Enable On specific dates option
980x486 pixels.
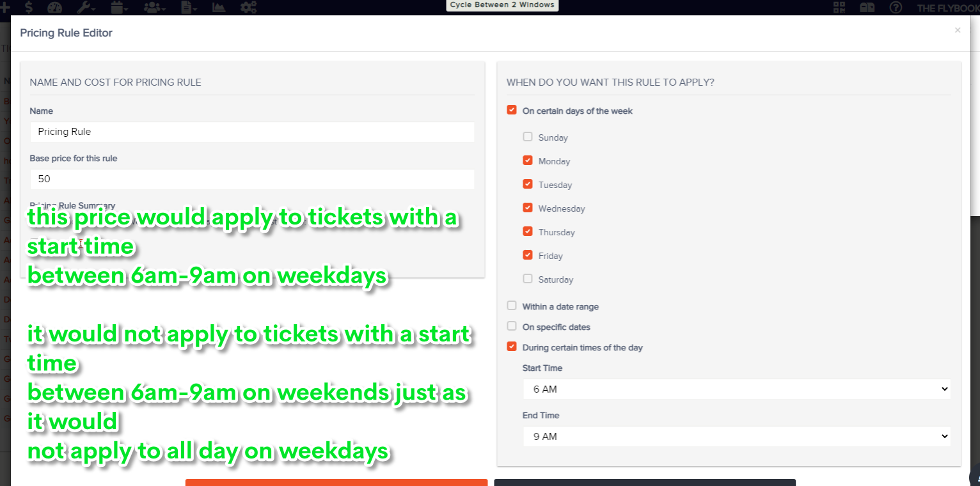(512, 326)
